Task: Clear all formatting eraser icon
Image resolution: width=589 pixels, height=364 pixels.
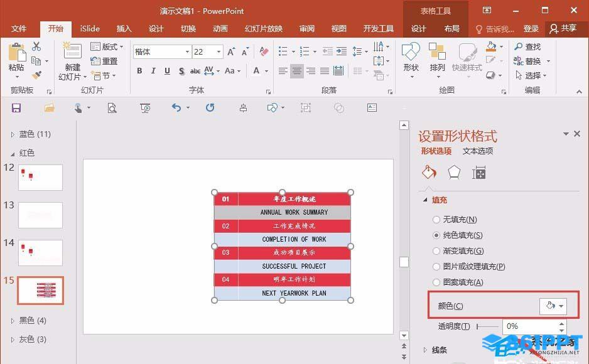Action: [264, 51]
